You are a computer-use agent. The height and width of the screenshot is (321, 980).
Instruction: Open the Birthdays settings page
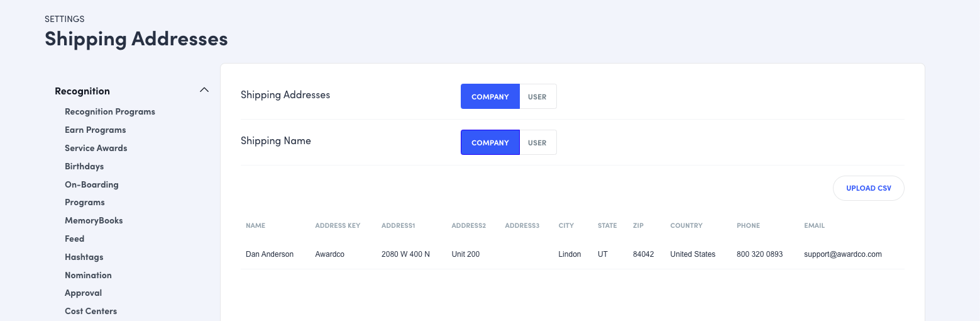84,167
